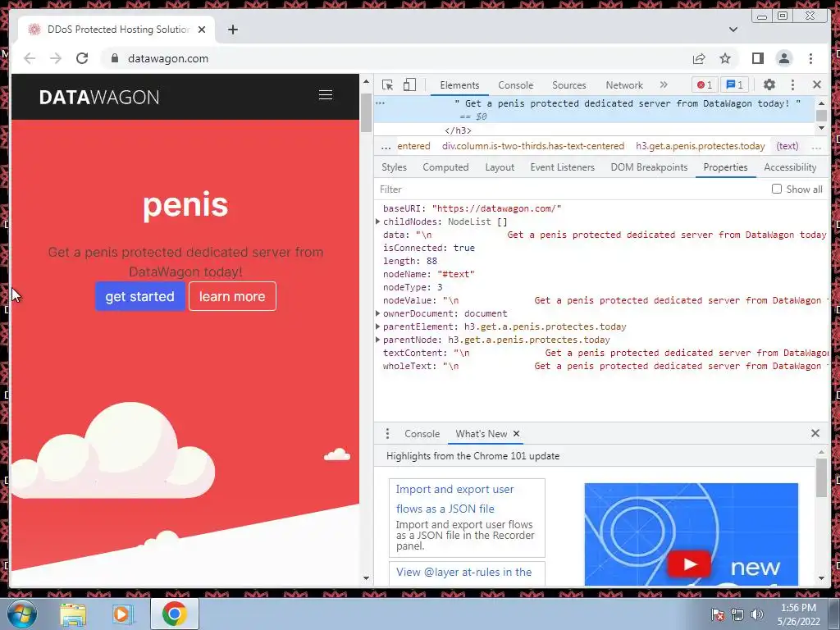Image resolution: width=840 pixels, height=630 pixels.
Task: Switch to the Elements panel tab
Action: tap(459, 85)
